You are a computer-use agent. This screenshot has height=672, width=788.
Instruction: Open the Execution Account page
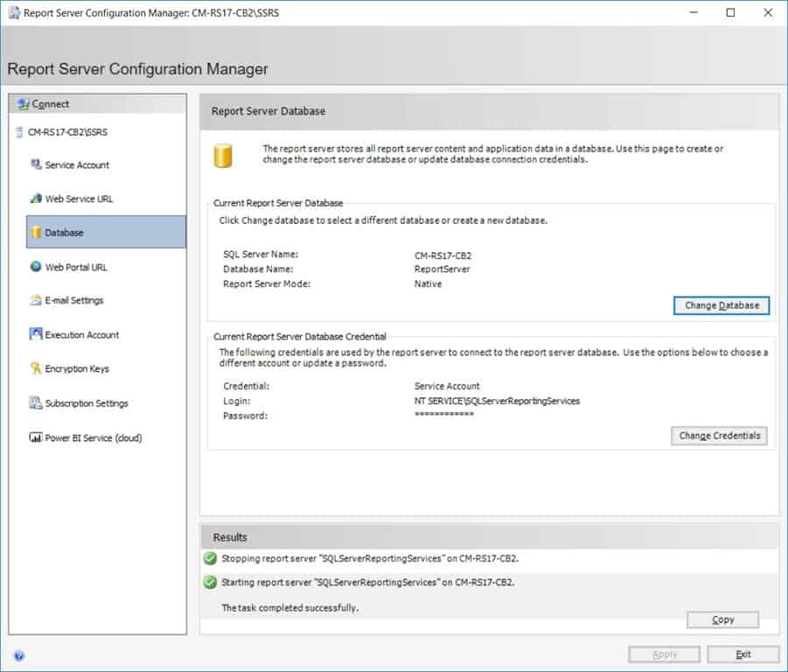point(82,335)
